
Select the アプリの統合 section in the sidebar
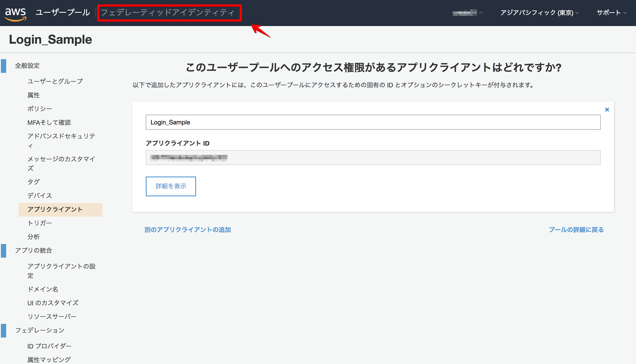click(x=34, y=251)
